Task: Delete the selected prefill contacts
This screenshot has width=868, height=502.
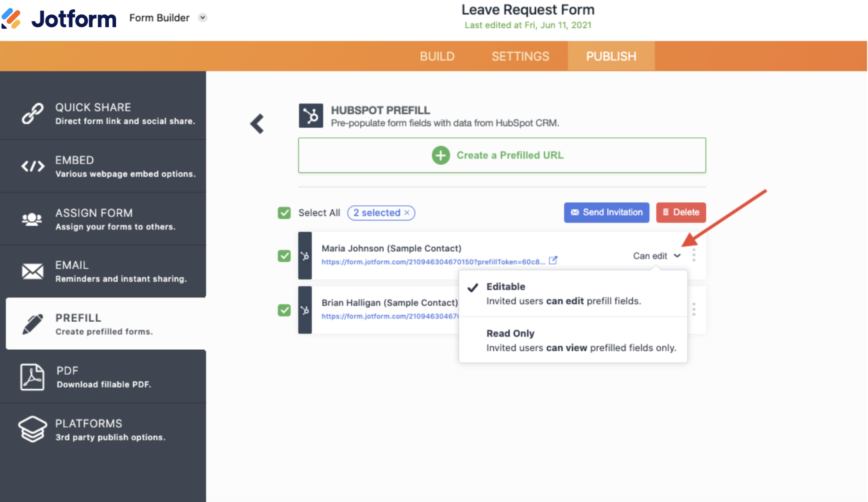Action: pyautogui.click(x=681, y=212)
